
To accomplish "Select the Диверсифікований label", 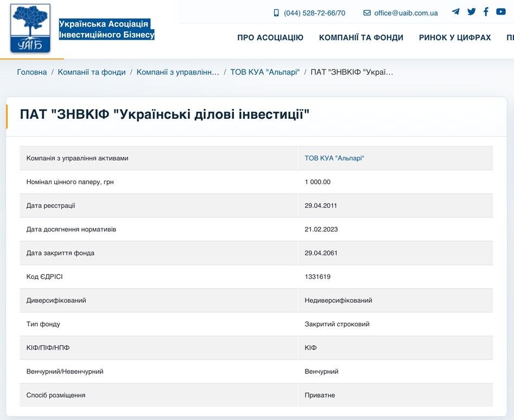I will click(x=56, y=301).
